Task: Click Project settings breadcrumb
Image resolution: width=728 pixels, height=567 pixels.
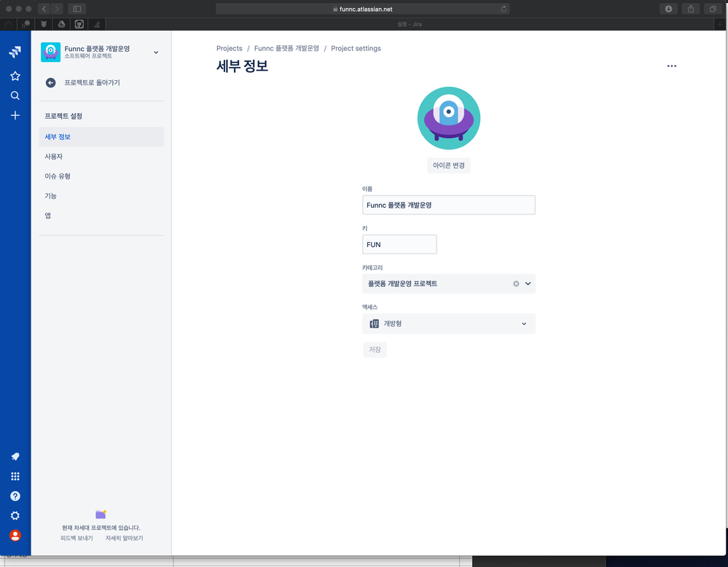Action: coord(356,48)
